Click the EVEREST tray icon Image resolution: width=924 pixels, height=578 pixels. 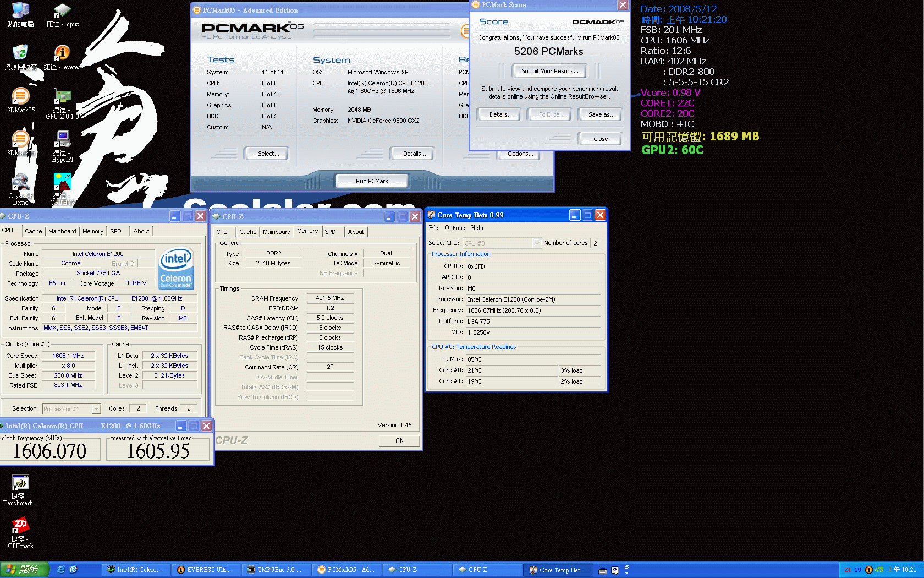869,570
